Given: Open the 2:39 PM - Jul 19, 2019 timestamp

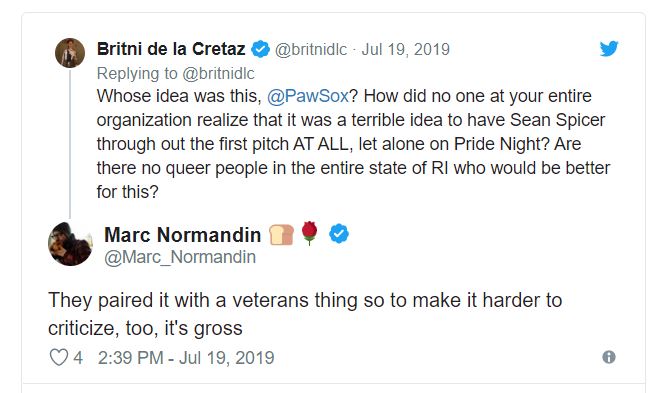Looking at the screenshot, I should pos(186,358).
